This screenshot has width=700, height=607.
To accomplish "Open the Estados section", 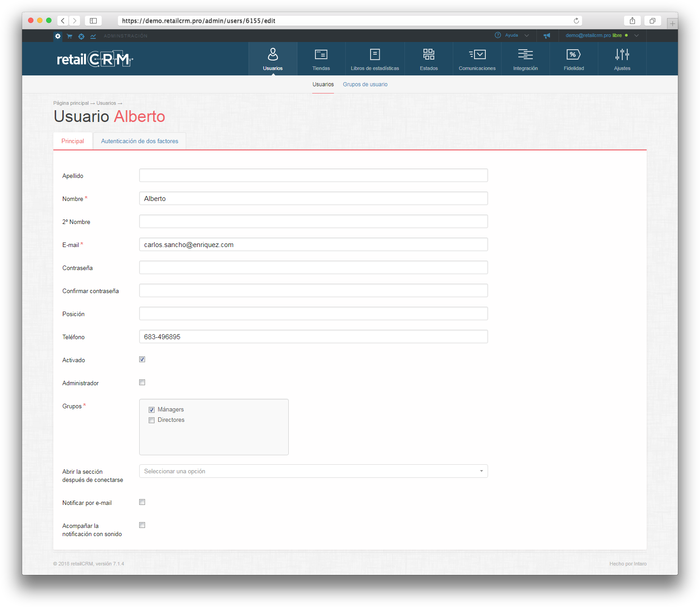I will pyautogui.click(x=429, y=59).
